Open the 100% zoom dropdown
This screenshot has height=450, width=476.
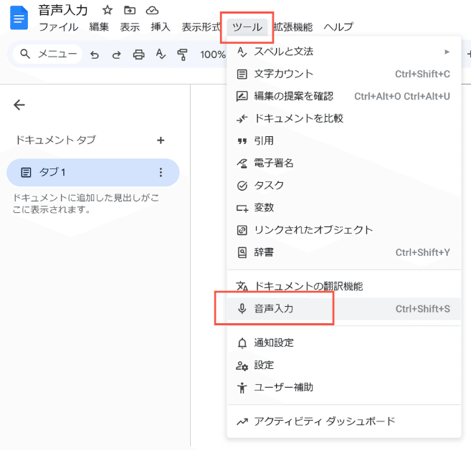[213, 54]
